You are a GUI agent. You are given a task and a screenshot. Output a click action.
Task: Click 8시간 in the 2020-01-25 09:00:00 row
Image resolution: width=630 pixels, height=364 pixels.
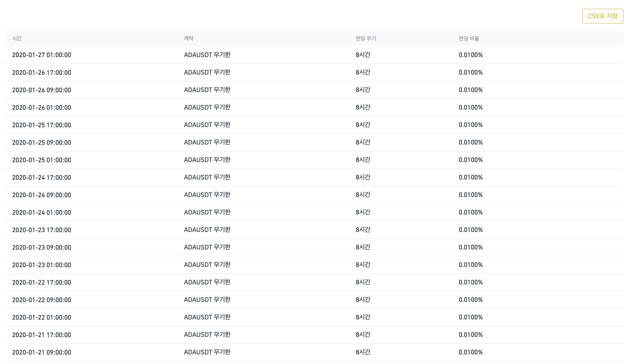pos(363,142)
